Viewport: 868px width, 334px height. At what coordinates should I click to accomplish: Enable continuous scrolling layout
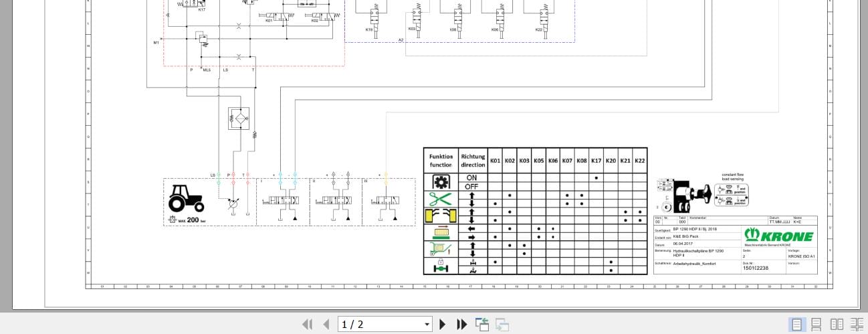[817, 325]
